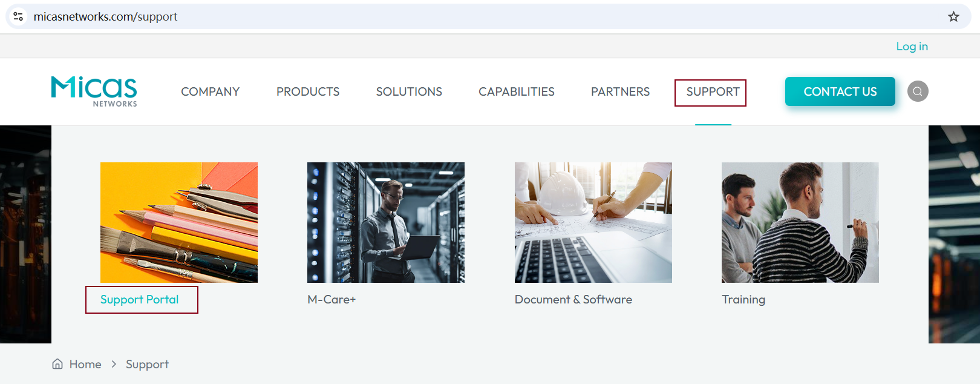Click the Support breadcrumb text
Viewport: 980px width, 384px height.
147,364
